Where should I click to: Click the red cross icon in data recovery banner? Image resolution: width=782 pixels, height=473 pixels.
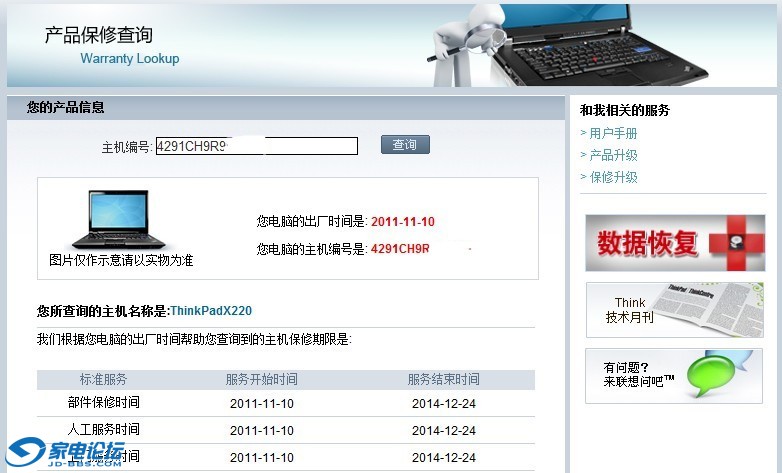[x=737, y=243]
